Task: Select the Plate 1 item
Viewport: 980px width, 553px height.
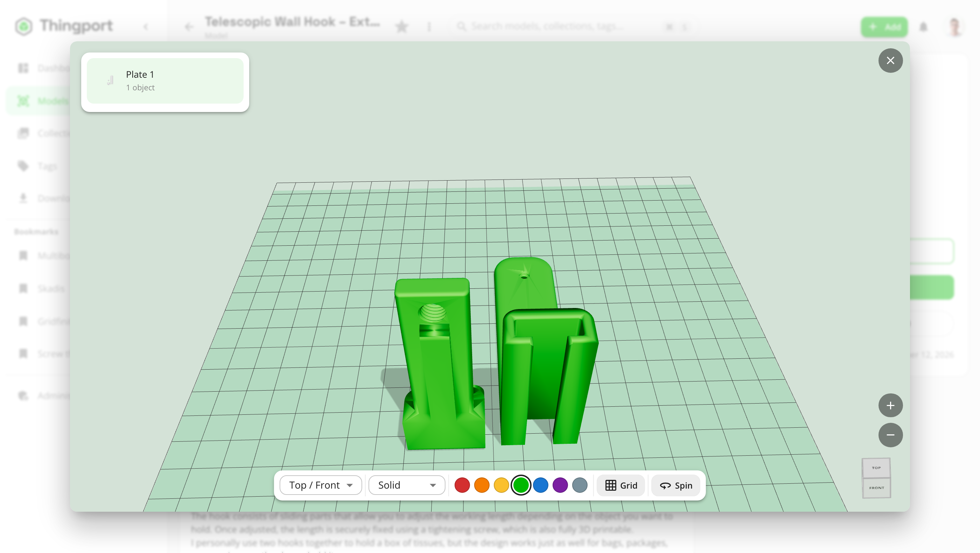Action: tap(165, 80)
